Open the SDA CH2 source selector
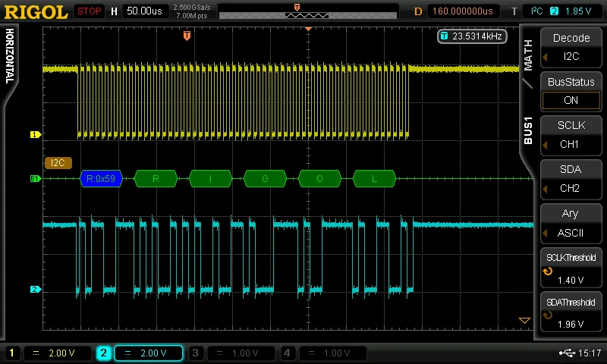The image size is (607, 364). pos(571,179)
